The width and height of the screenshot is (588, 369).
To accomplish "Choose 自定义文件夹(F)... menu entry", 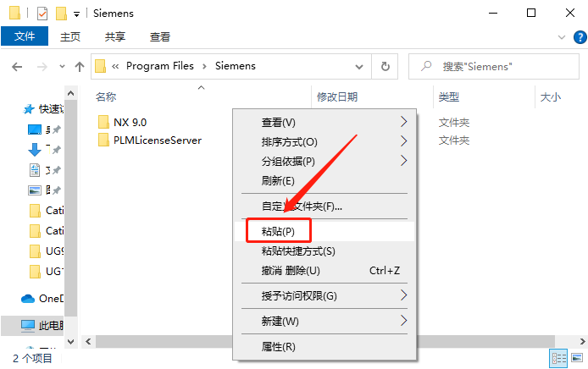I will tap(325, 206).
